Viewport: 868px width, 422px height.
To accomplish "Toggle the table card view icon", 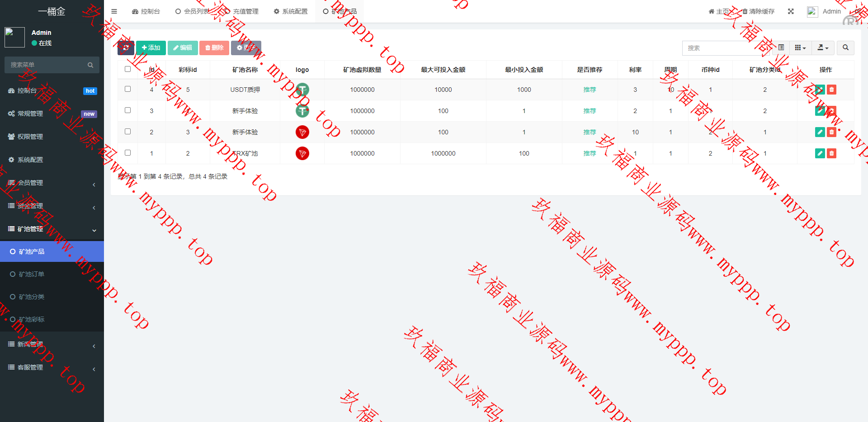I will 781,47.
